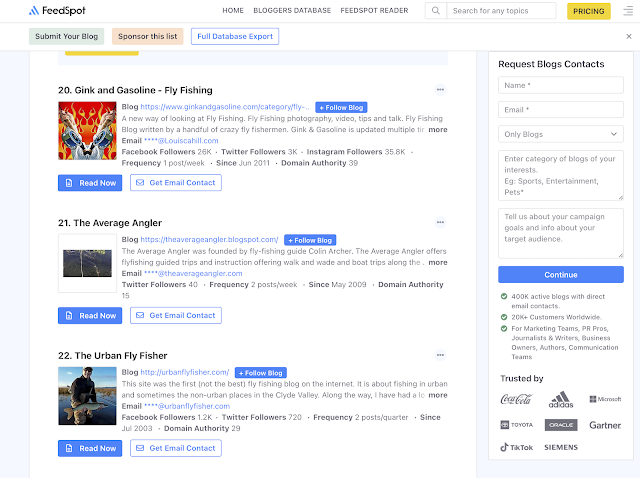Image resolution: width=640 pixels, height=478 pixels.
Task: Click the search magnifier icon
Action: (436, 11)
